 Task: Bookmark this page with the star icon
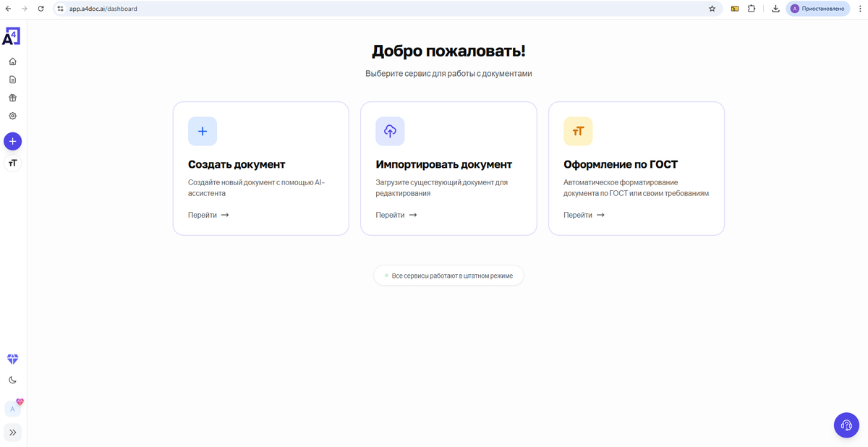tap(712, 9)
